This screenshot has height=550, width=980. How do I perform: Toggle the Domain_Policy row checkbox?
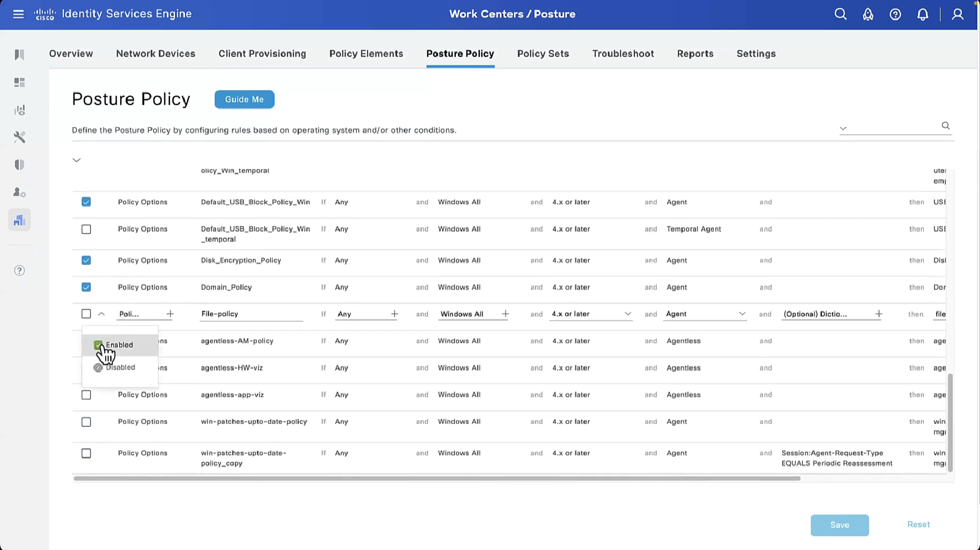86,287
